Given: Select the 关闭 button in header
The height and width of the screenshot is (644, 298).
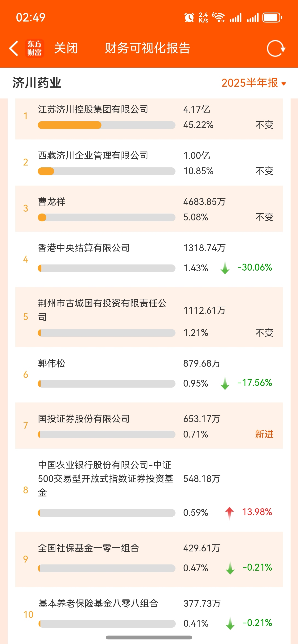Looking at the screenshot, I should [66, 48].
